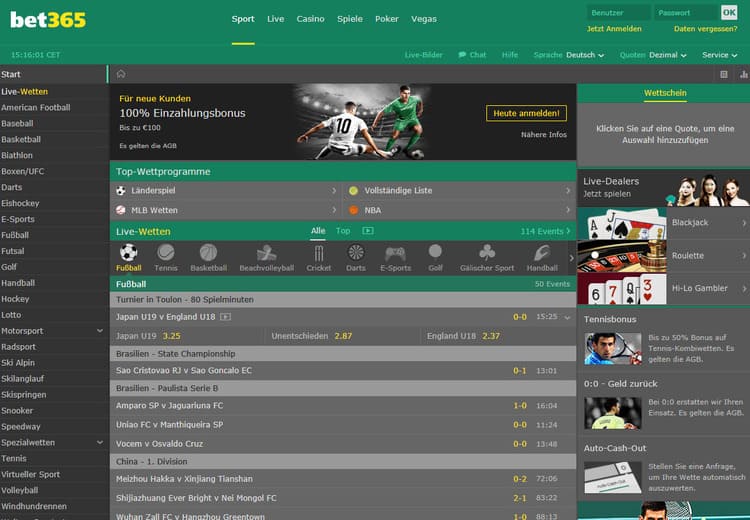This screenshot has height=520, width=750.
Task: Collapse the Japan U19 v England U18 odds
Action: 567,317
